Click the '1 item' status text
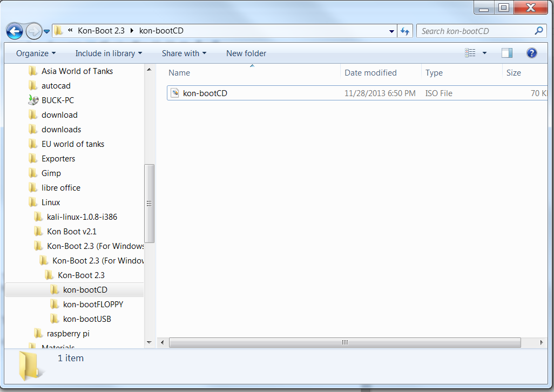554x392 pixels. pos(71,358)
